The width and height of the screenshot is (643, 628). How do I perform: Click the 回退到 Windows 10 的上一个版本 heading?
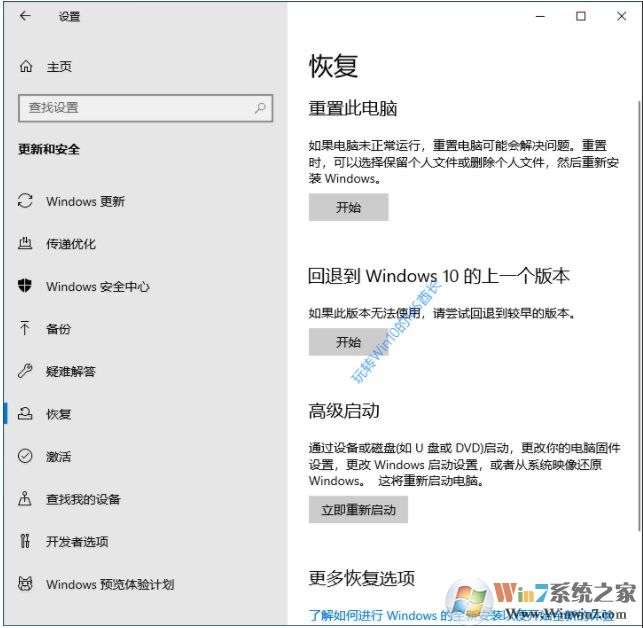coord(439,276)
